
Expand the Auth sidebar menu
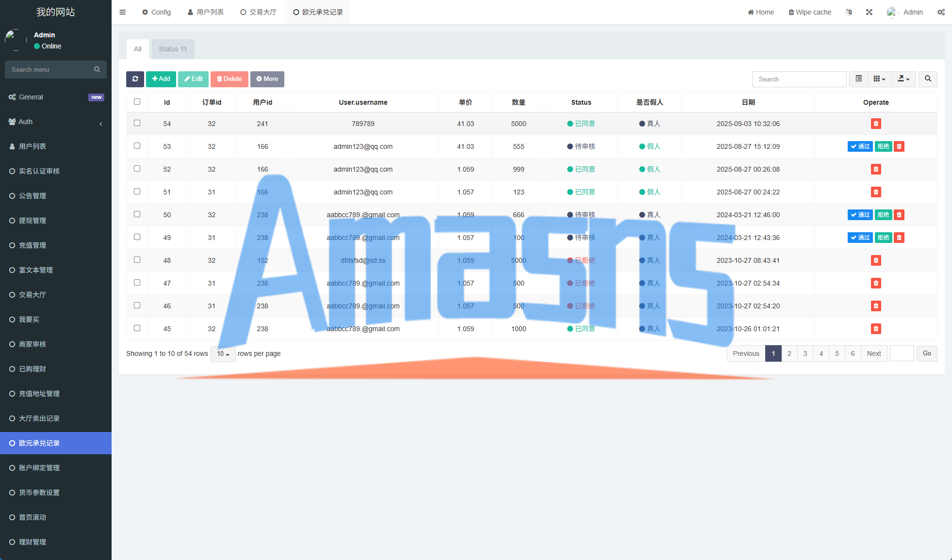tap(56, 122)
